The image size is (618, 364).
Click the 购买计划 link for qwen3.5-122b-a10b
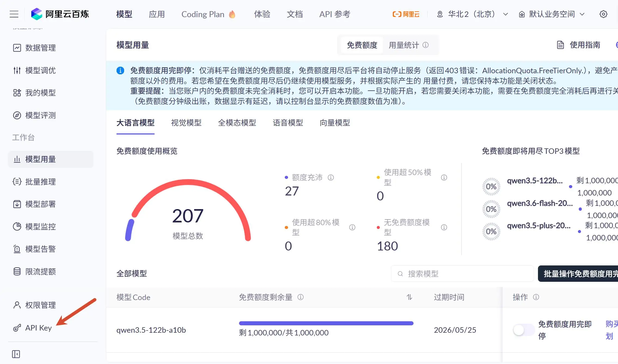tap(611, 330)
